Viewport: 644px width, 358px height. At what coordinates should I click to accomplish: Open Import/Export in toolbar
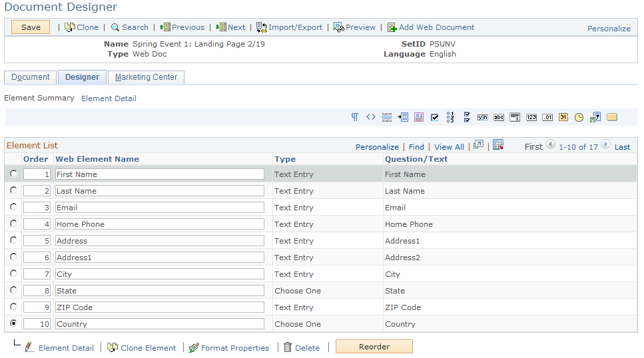click(289, 27)
